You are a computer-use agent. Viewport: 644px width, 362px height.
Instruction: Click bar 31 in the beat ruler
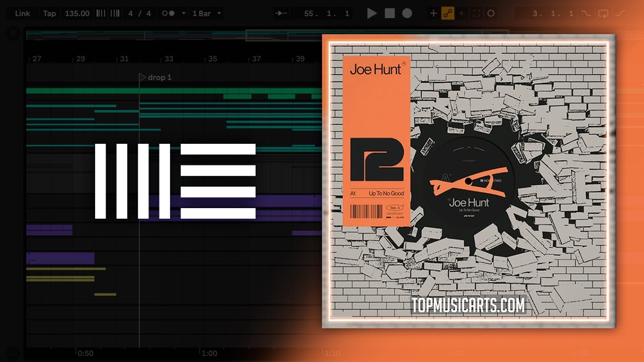[124, 59]
